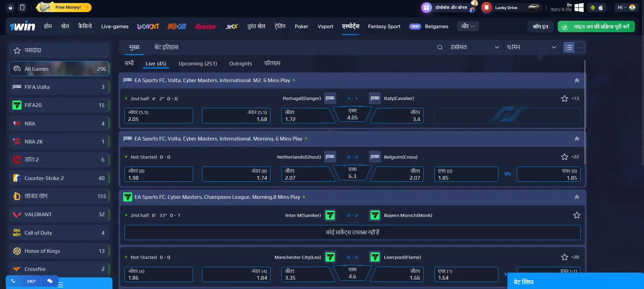Favorite the Portugal vs Italy match

click(x=564, y=99)
